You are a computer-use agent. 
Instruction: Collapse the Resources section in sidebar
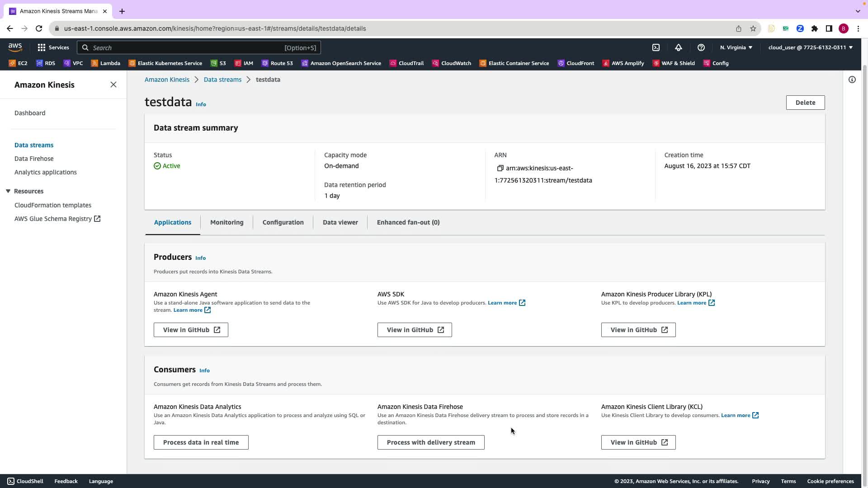[8, 191]
